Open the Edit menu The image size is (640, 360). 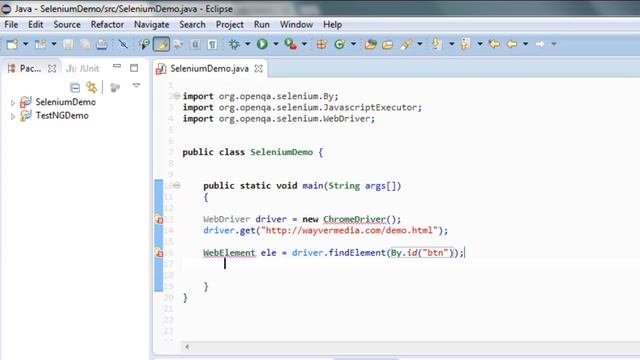pos(36,24)
